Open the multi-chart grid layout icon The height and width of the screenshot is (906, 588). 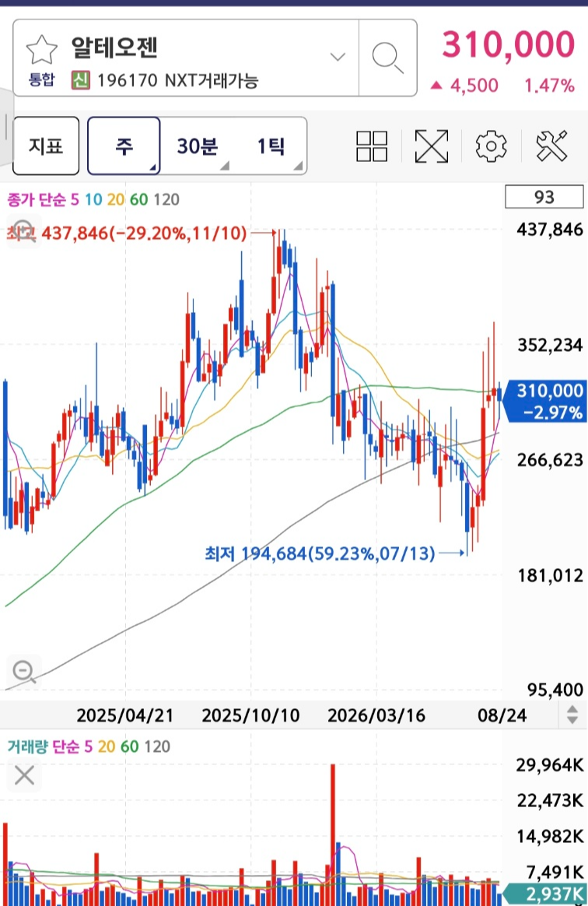coord(372,146)
